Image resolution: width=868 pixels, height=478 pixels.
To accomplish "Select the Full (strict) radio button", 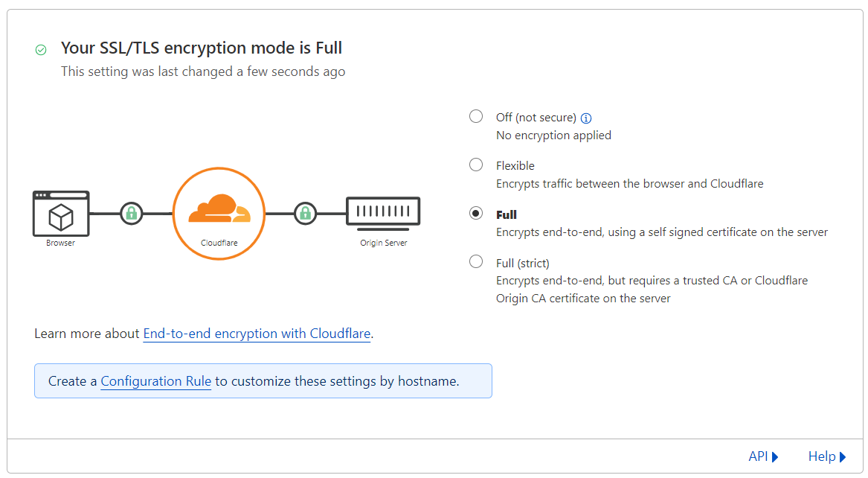I will coord(476,261).
